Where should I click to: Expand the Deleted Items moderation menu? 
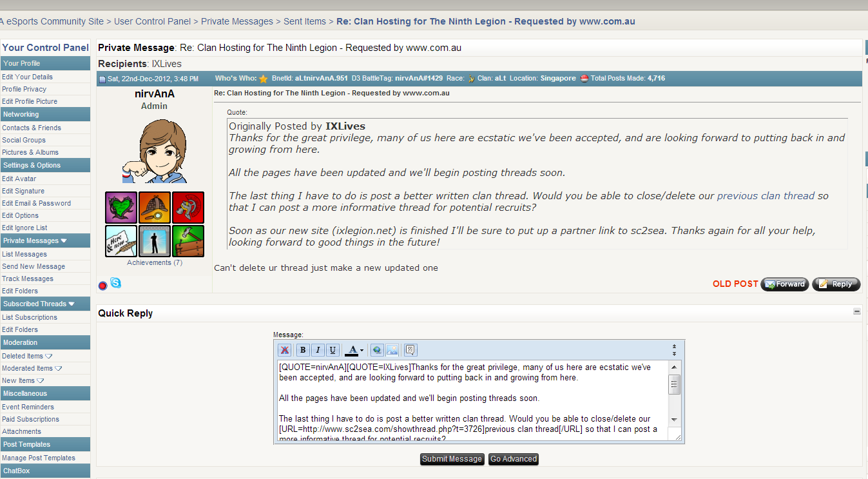49,356
